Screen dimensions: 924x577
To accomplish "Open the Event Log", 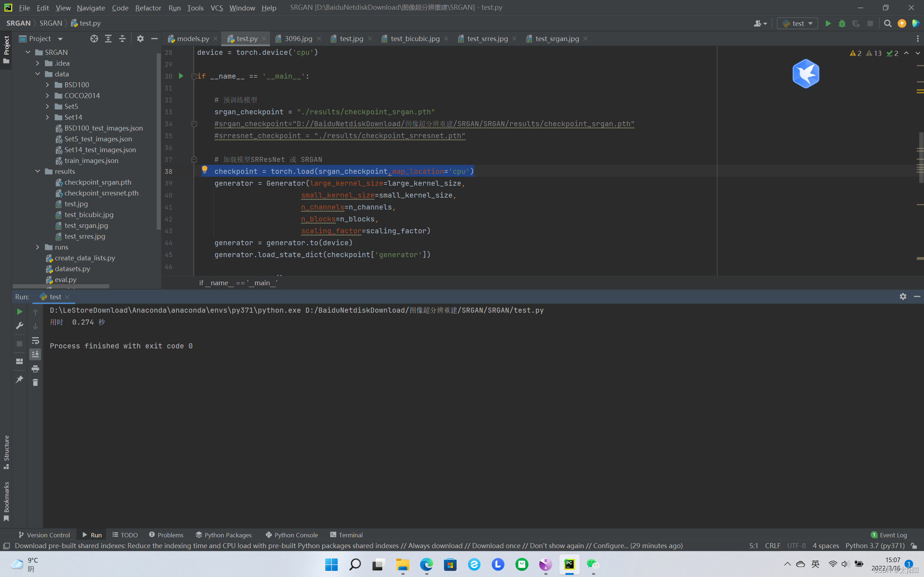I will coord(893,535).
